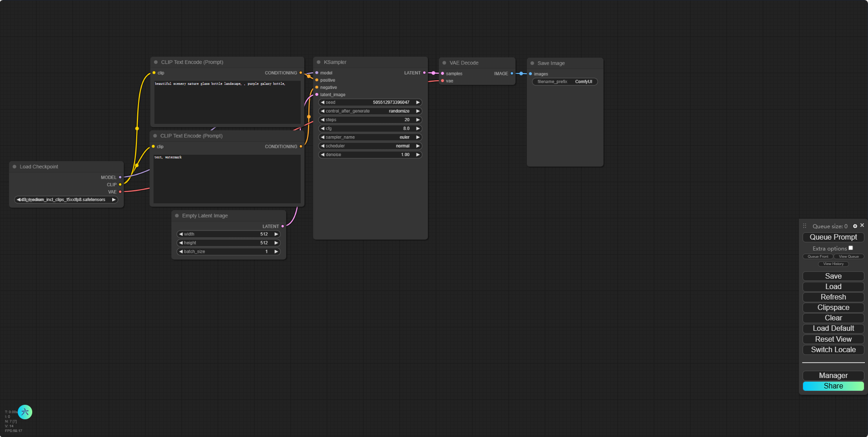Select next control_after_generate option arrow
The height and width of the screenshot is (437, 868).
tap(418, 111)
